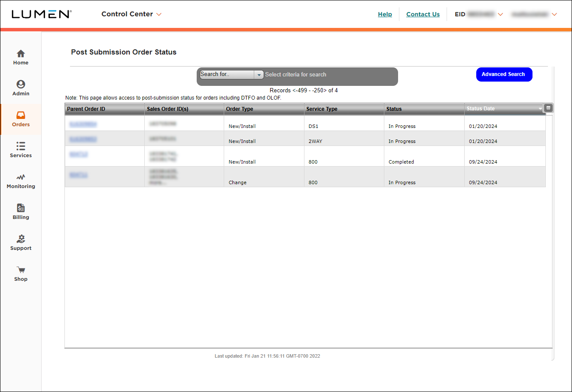Select the Home icon in the sidebar

(x=21, y=54)
